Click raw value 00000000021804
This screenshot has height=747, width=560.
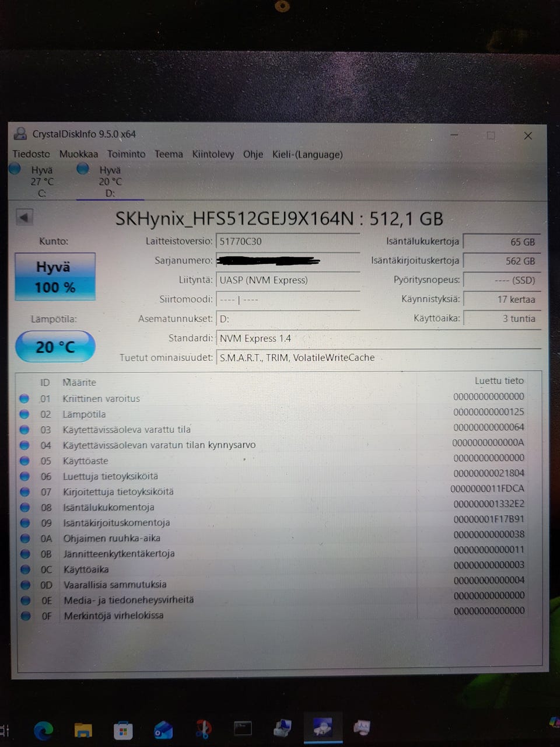coord(488,473)
